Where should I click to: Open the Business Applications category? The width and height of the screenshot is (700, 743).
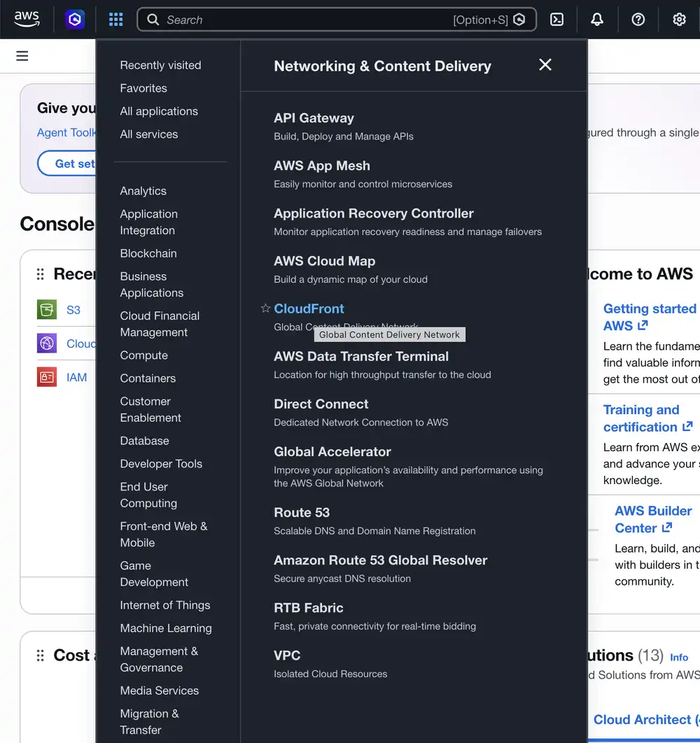(x=152, y=285)
